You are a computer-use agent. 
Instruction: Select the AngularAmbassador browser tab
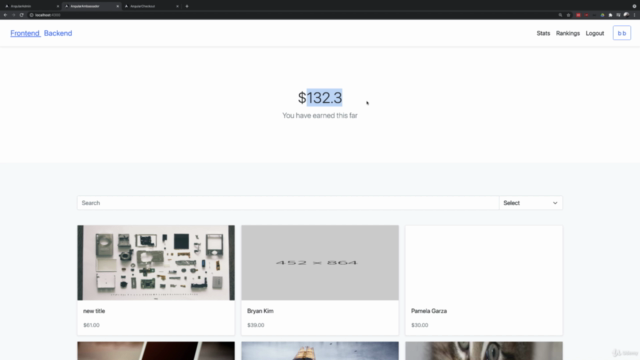click(92, 6)
